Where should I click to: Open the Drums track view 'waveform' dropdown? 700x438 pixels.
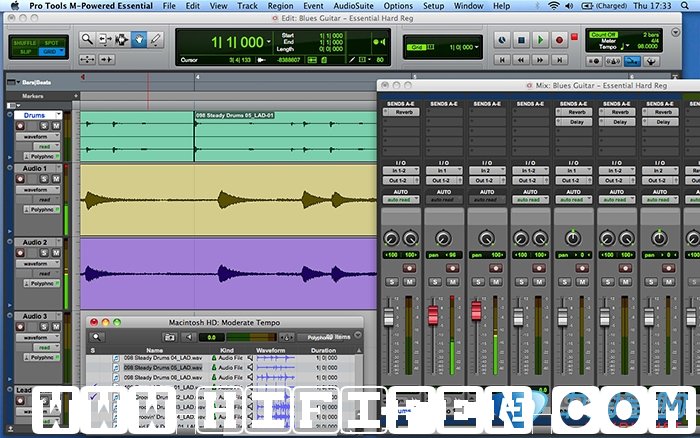[38, 137]
